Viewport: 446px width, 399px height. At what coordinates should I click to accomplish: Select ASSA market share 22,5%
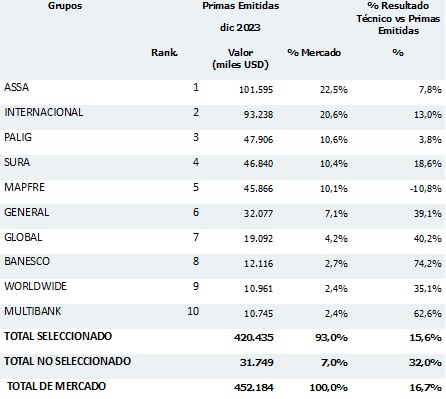tap(334, 89)
